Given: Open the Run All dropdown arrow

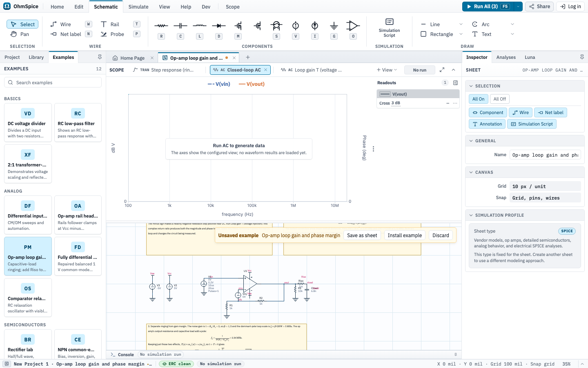Looking at the screenshot, I should [518, 7].
